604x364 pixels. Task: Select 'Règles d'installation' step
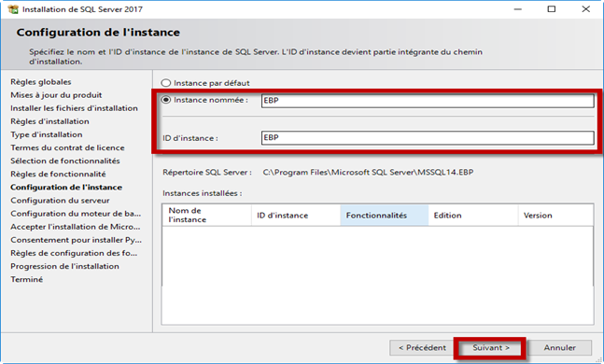coord(49,121)
